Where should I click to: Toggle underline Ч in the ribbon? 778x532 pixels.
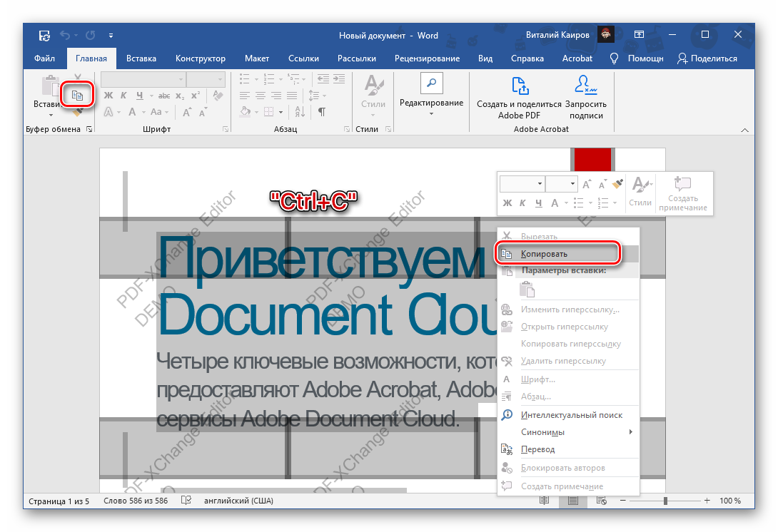click(x=139, y=95)
